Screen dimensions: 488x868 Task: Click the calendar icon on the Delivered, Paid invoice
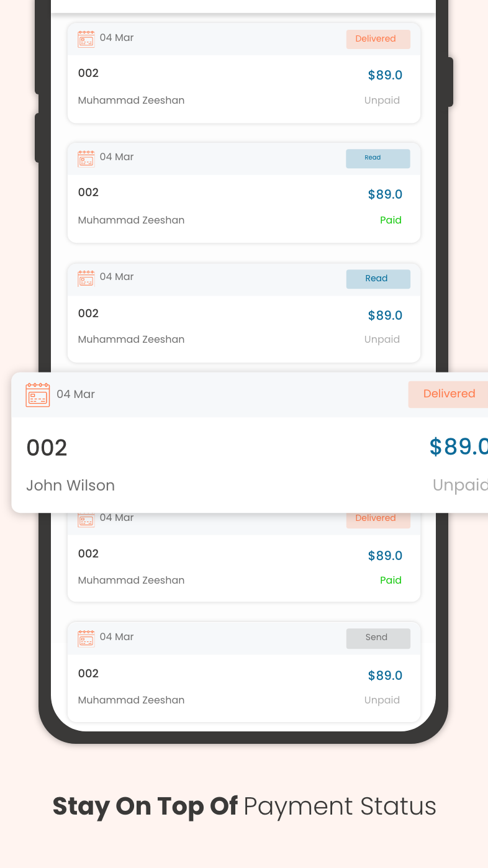86,520
